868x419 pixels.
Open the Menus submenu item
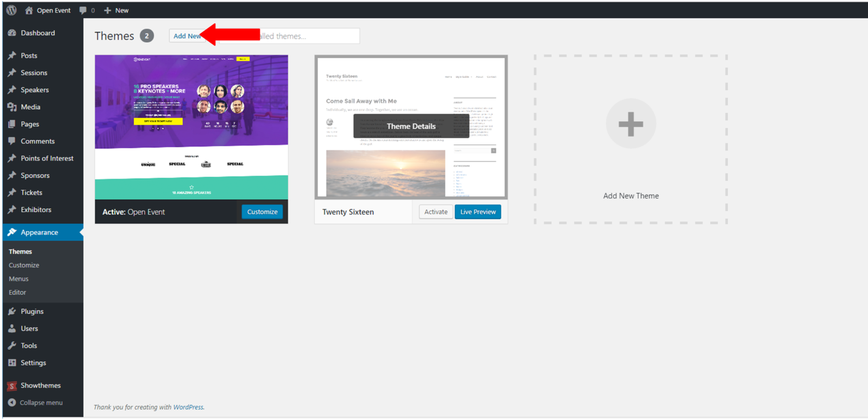[x=19, y=279]
